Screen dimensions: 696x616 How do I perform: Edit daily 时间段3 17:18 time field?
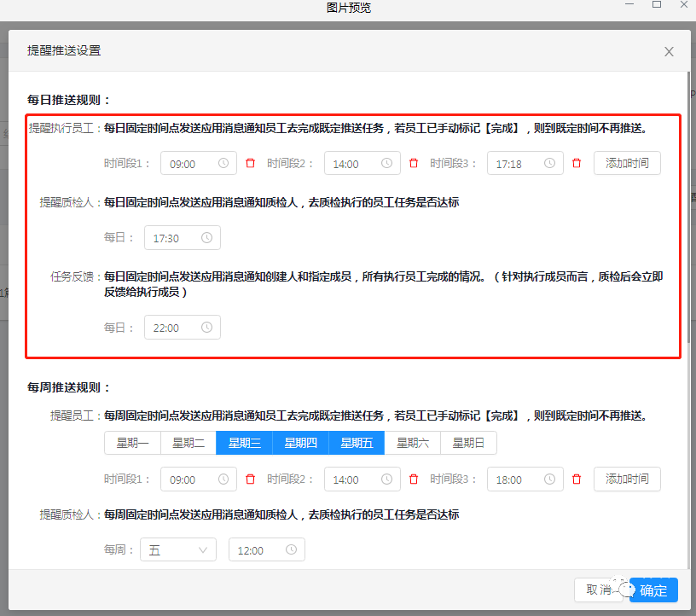coord(525,163)
